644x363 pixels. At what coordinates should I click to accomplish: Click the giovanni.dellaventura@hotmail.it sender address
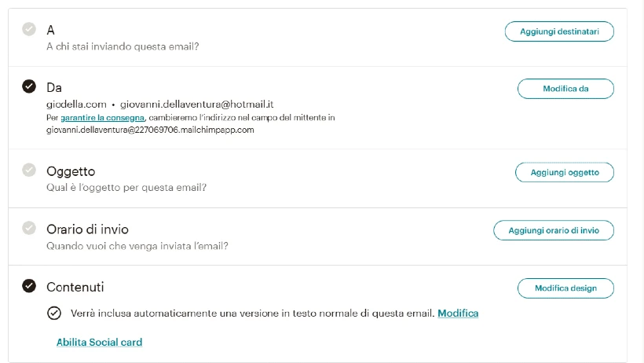[196, 104]
